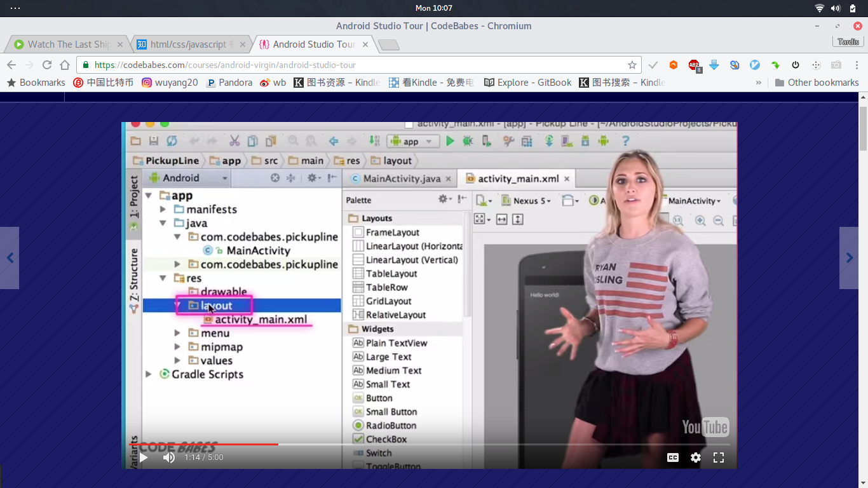Open the system tray volume icon
The height and width of the screenshot is (488, 868).
click(x=836, y=8)
